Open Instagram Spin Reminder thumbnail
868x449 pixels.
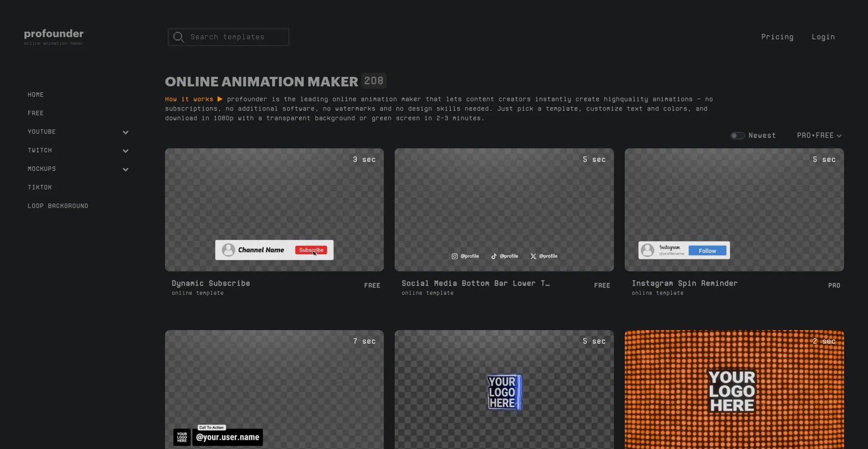point(734,210)
